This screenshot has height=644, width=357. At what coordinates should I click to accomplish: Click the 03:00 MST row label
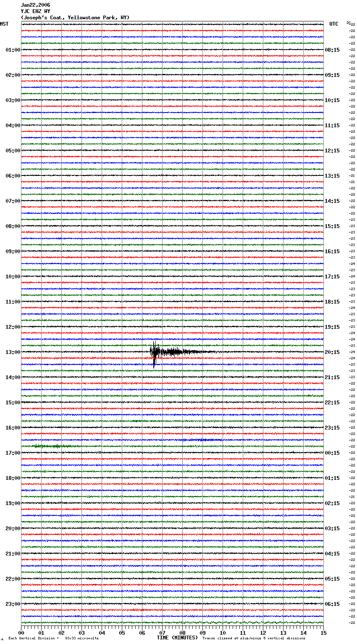point(13,100)
